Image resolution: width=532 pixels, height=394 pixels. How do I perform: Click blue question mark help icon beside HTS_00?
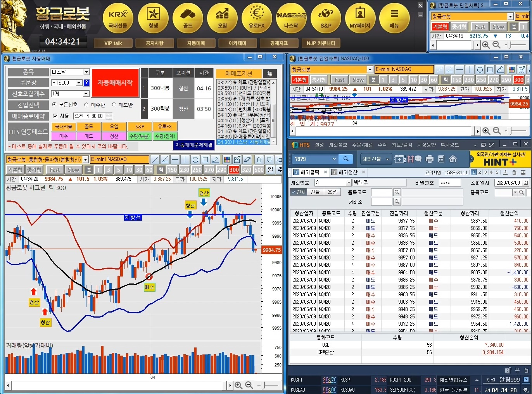coord(86,83)
